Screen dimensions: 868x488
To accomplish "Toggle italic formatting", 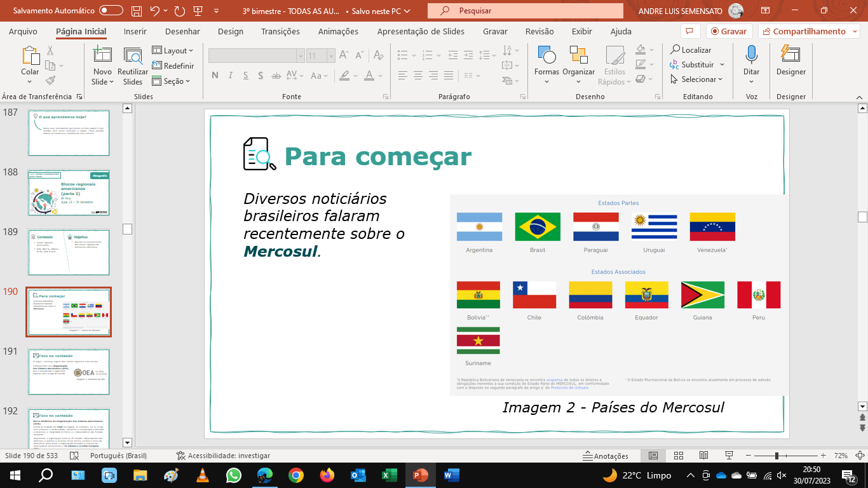I will (230, 76).
